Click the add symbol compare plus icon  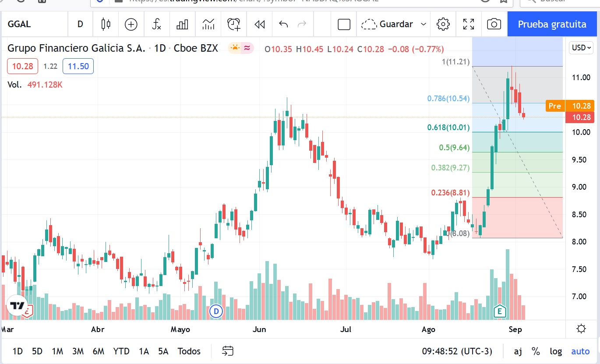pos(131,24)
